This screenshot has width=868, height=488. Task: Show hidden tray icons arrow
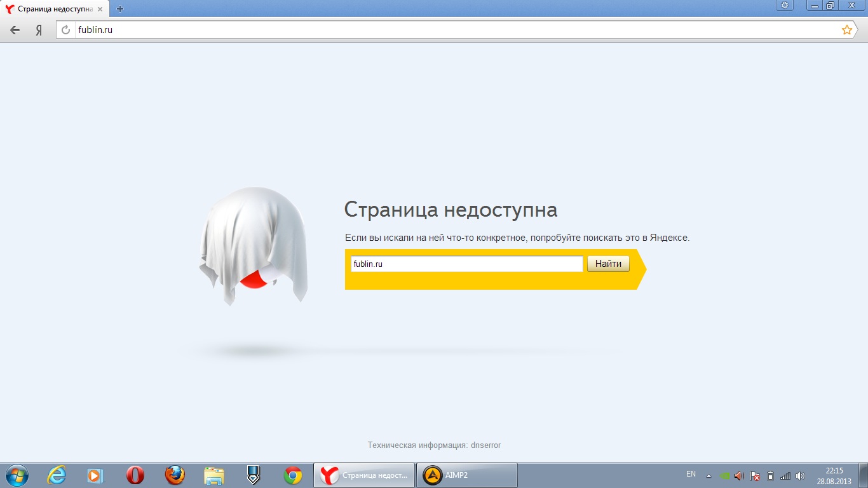(709, 475)
